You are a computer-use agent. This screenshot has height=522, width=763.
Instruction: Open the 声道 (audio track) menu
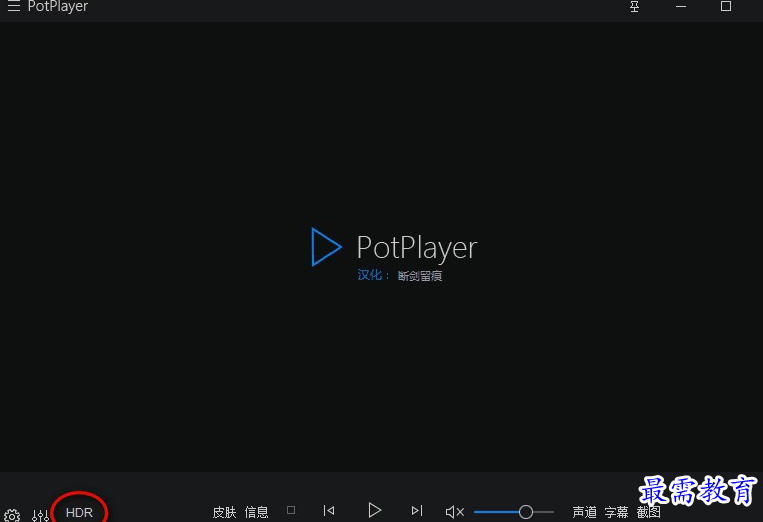pyautogui.click(x=584, y=512)
